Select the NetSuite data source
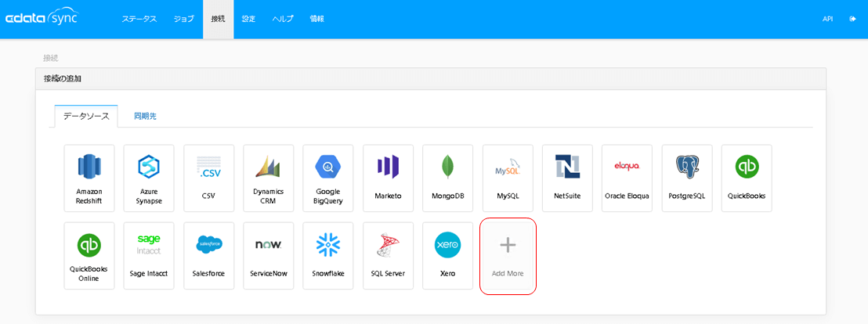The image size is (868, 324). click(567, 178)
